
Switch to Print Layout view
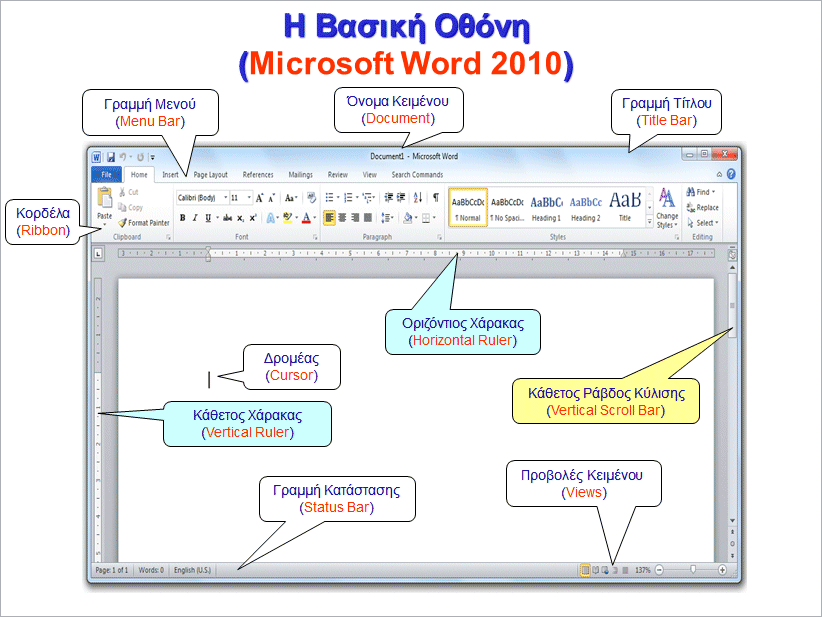pyautogui.click(x=585, y=570)
